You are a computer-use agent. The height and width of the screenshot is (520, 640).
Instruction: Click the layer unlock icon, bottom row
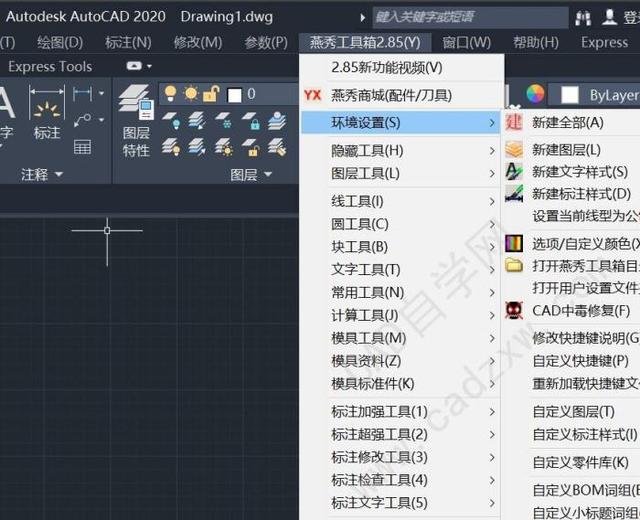251,147
